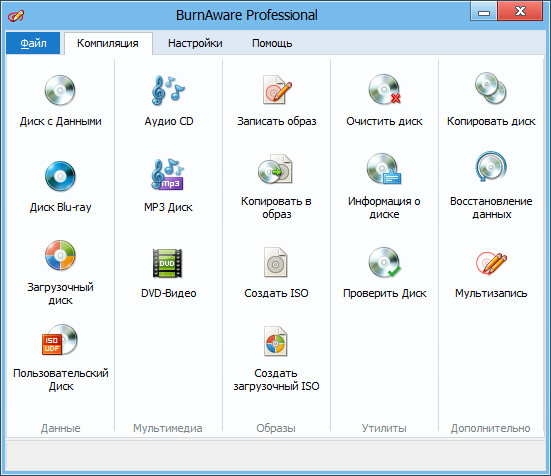Click the Образы category heading
The height and width of the screenshot is (476, 551).
point(276,428)
